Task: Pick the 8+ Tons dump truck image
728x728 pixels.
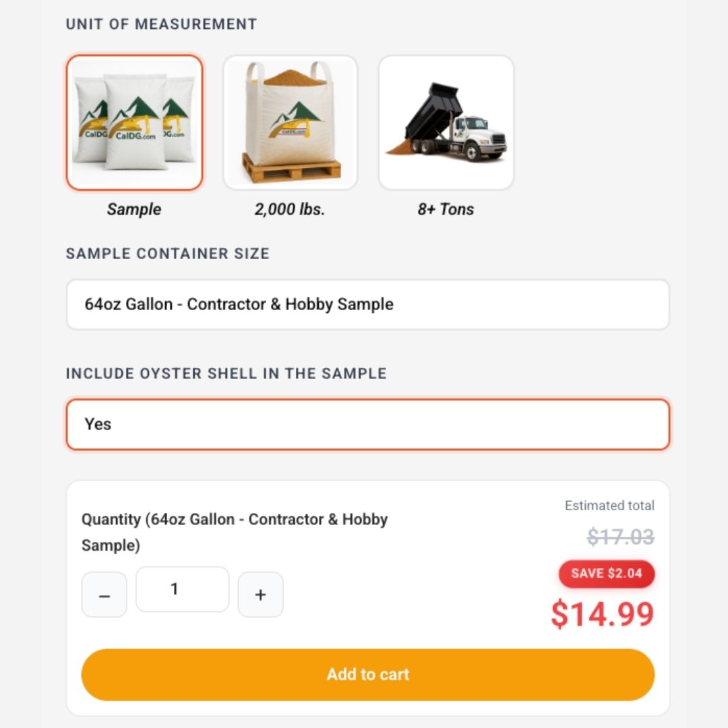Action: coord(446,122)
